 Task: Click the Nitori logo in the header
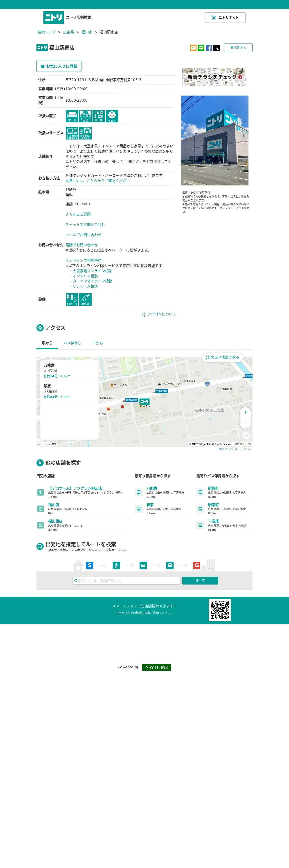(x=54, y=18)
